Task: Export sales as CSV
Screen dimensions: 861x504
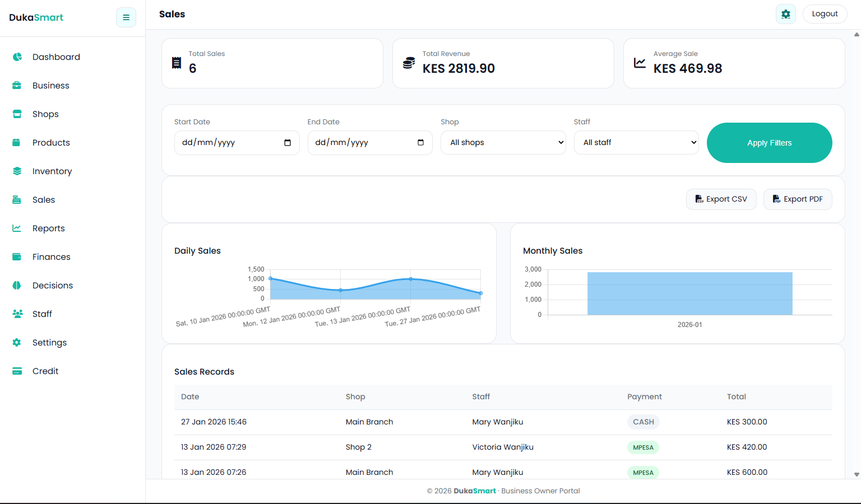Action: [721, 199]
